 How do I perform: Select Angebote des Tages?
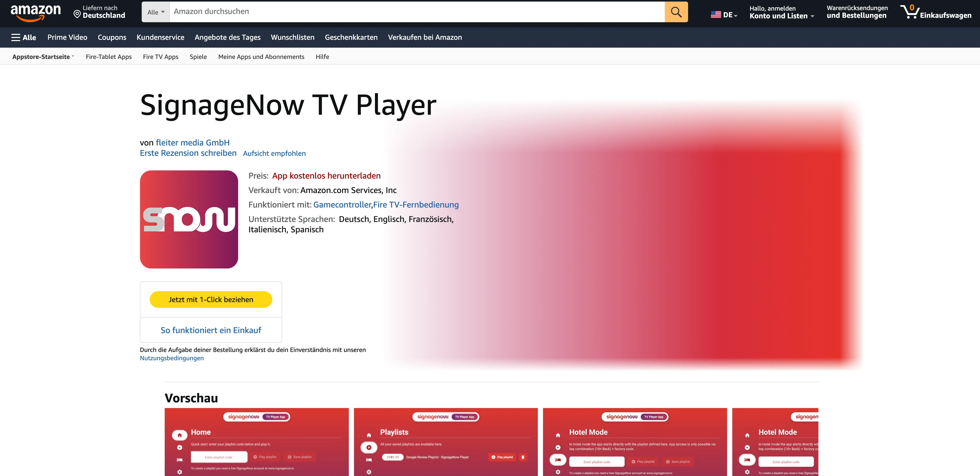tap(228, 37)
